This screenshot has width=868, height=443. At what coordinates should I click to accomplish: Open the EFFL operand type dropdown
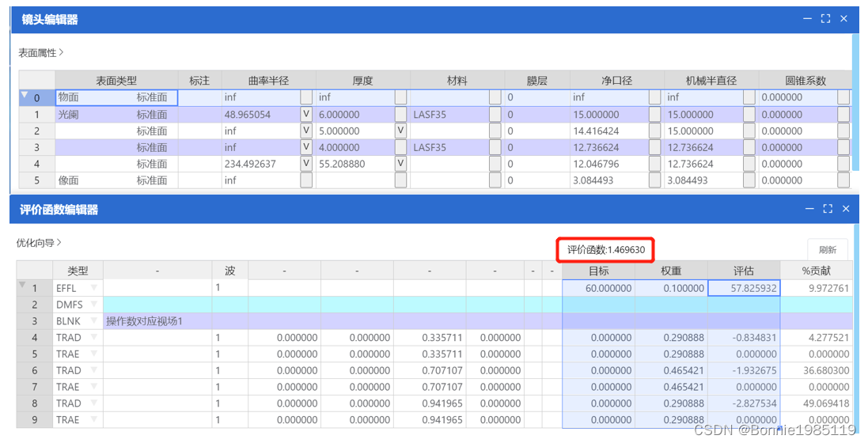pos(93,288)
